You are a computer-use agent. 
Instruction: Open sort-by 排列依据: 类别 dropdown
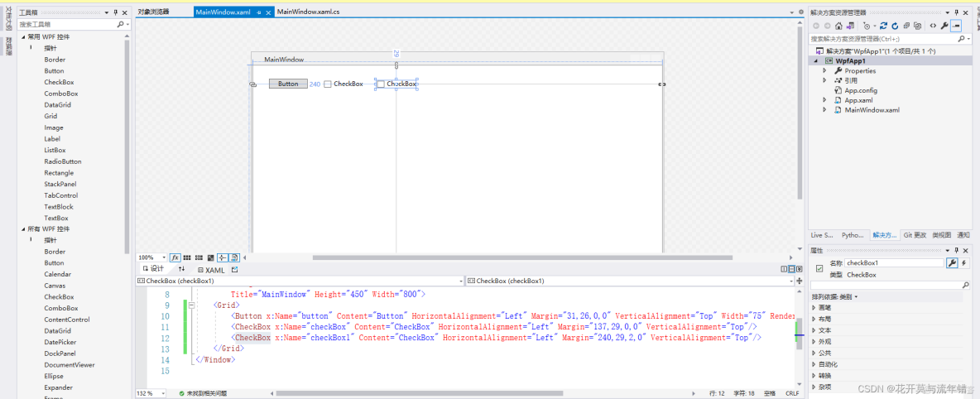(835, 296)
